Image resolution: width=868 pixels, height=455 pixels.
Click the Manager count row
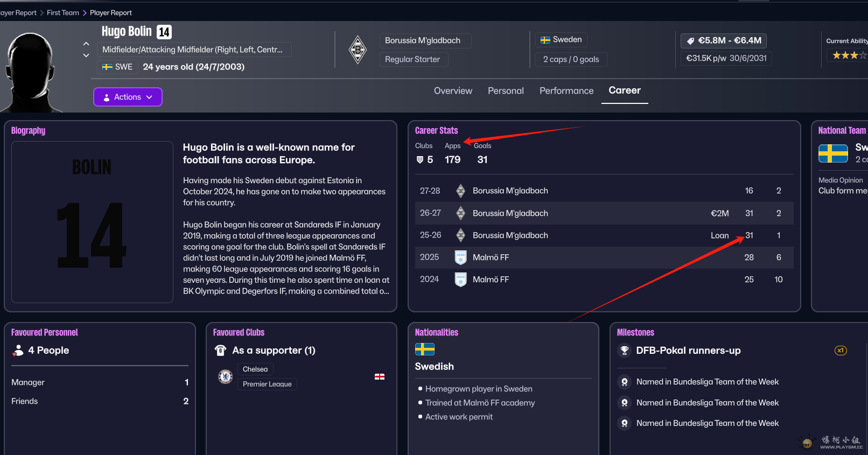tap(100, 382)
